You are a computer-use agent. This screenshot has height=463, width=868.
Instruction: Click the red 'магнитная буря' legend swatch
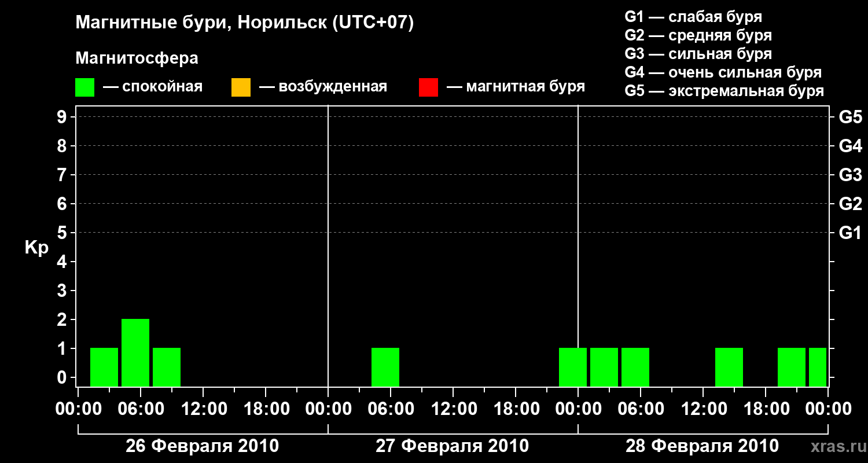428,87
